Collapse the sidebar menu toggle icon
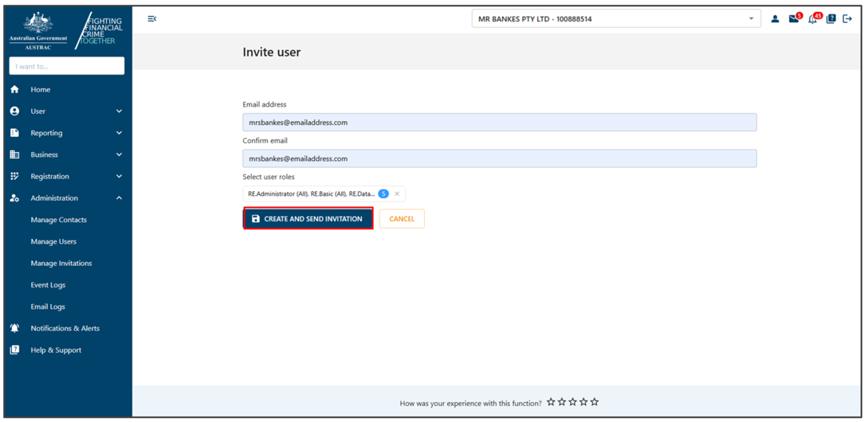Viewport: 868px width, 422px height. click(151, 19)
